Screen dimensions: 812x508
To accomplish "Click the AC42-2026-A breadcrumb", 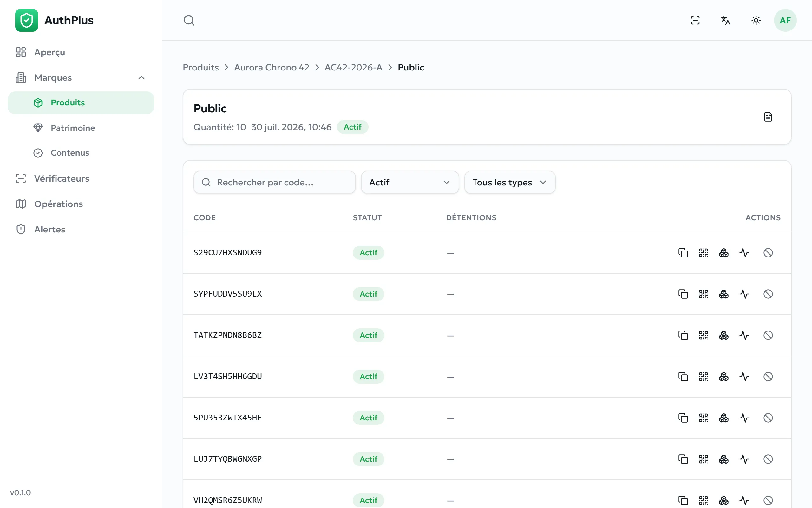I will 353,68.
